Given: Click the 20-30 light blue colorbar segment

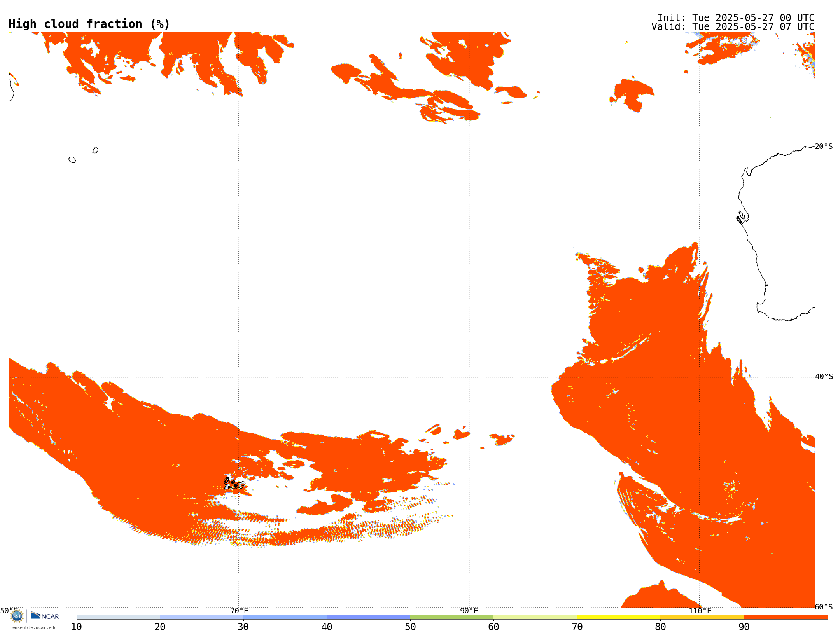Looking at the screenshot, I should [201, 617].
